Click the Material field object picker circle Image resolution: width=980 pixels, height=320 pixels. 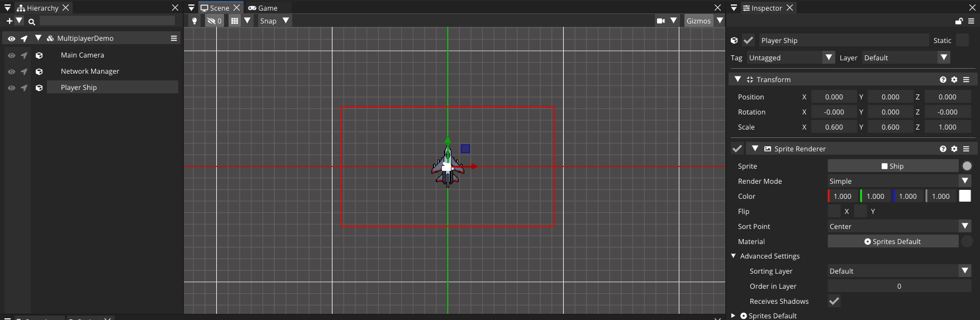[x=967, y=241]
